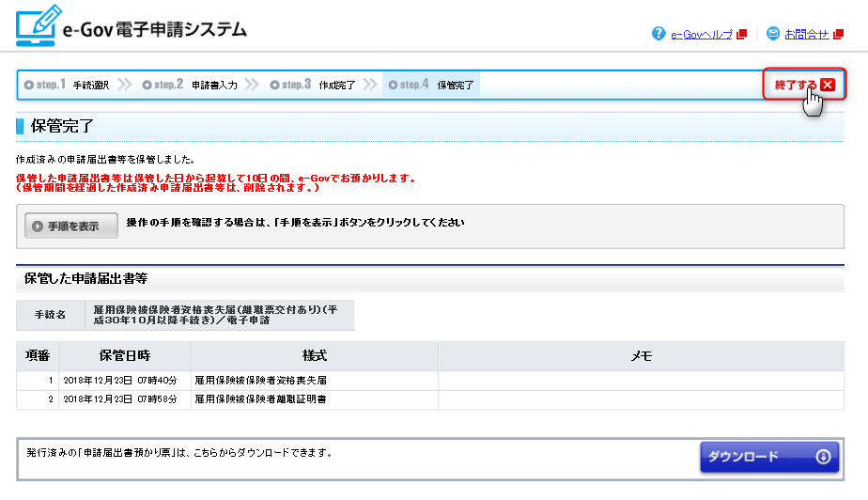Click the メモ column header
This screenshot has height=500, width=868.
pyautogui.click(x=641, y=356)
